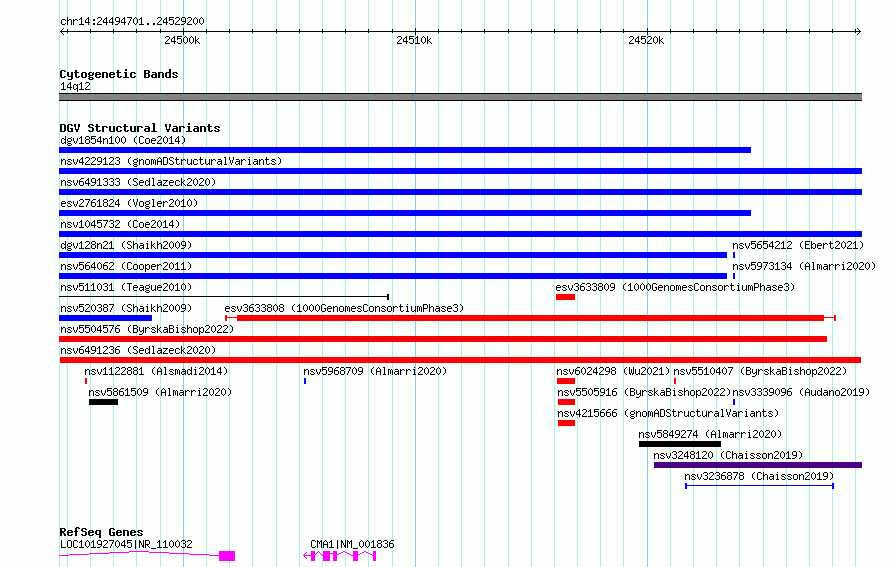Click the nsv3248120 (Chaisson2019) label
This screenshot has width=890, height=567.
(x=728, y=455)
